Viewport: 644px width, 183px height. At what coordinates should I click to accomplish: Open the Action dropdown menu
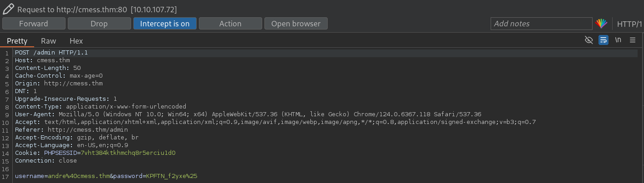(x=230, y=24)
